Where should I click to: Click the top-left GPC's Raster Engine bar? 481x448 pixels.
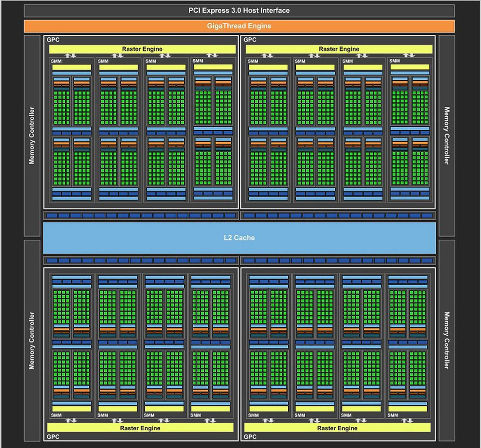pos(142,49)
